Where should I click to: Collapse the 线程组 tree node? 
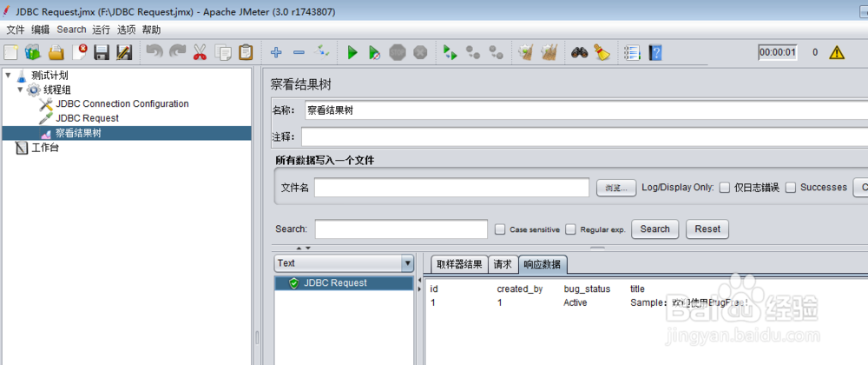click(21, 90)
